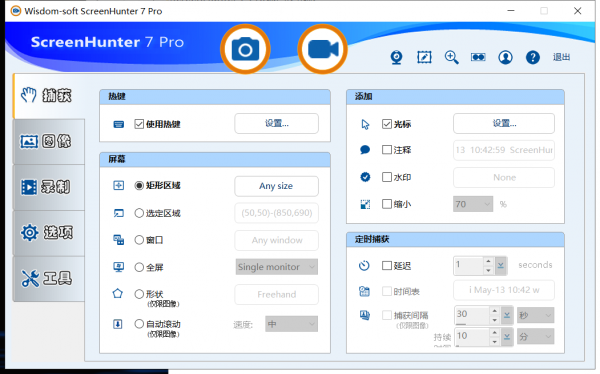The width and height of the screenshot is (600, 374).
Task: Click the keyboard icon beside 使用热键
Action: (119, 124)
